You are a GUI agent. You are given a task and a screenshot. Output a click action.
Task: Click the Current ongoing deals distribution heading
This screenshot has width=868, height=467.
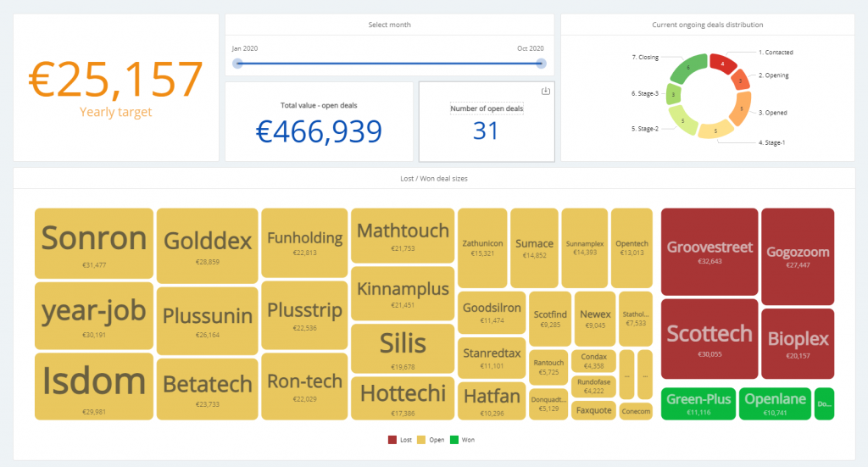(708, 25)
